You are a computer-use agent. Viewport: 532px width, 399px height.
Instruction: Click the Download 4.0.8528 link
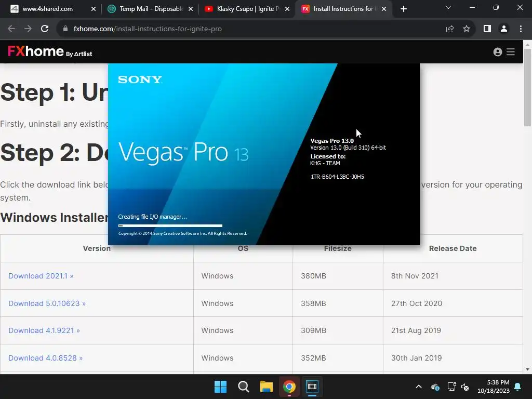point(46,358)
